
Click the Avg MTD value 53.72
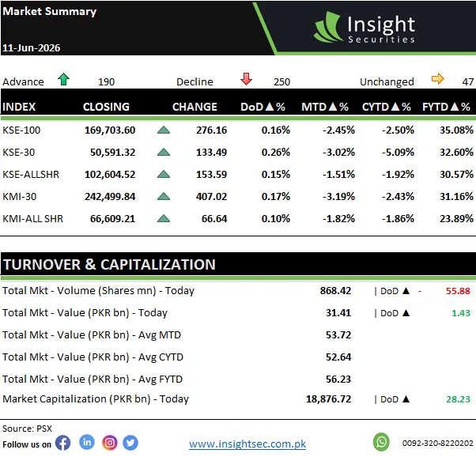pyautogui.click(x=338, y=335)
